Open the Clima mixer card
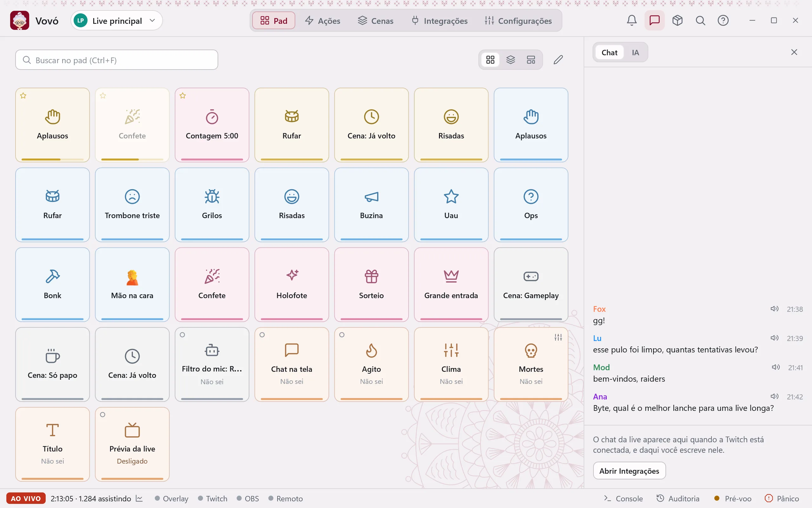 (451, 364)
